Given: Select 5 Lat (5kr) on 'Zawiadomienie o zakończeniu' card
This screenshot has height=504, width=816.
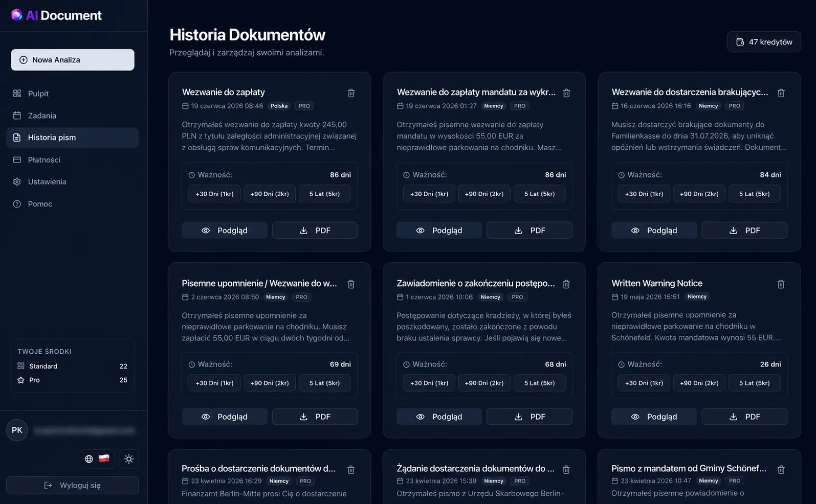Looking at the screenshot, I should coord(539,383).
